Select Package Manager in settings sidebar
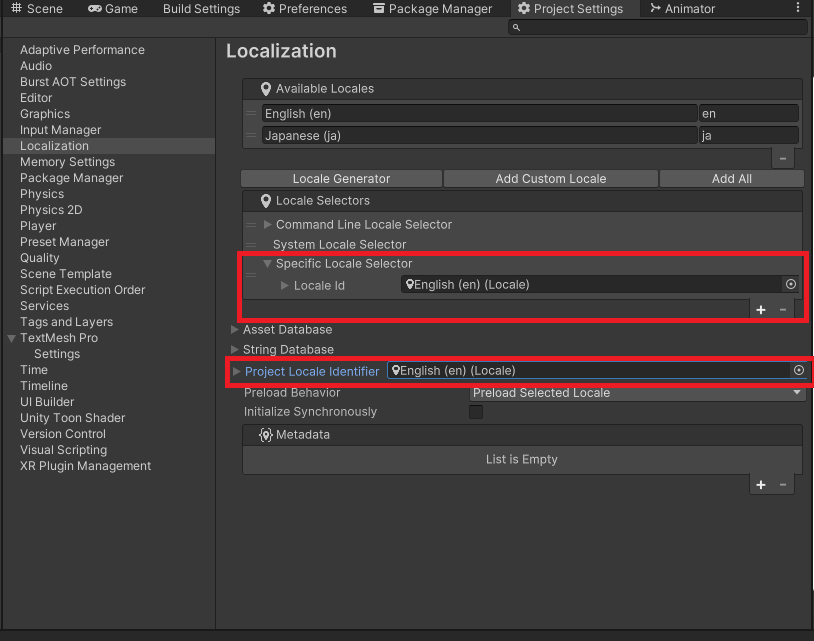 72,178
